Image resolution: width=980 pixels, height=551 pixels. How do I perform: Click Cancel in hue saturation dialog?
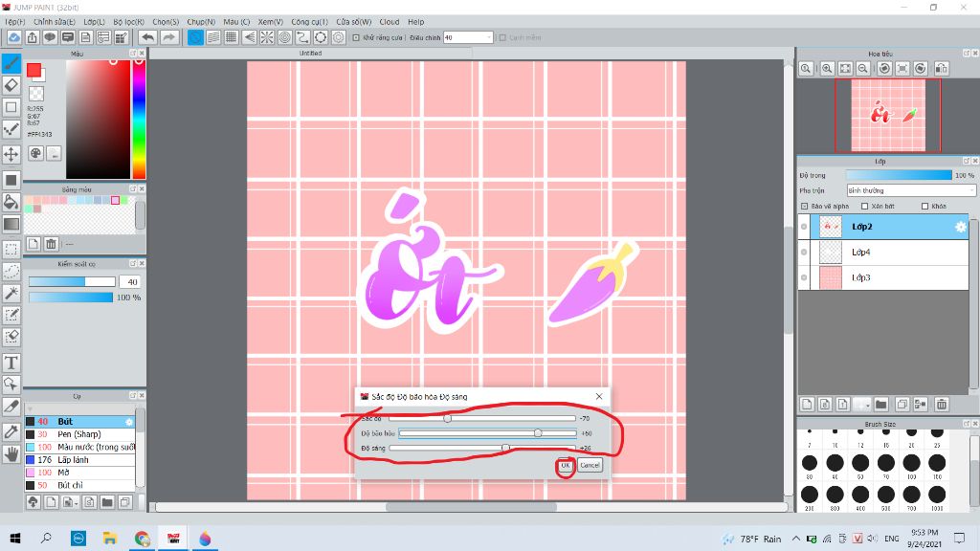point(590,466)
